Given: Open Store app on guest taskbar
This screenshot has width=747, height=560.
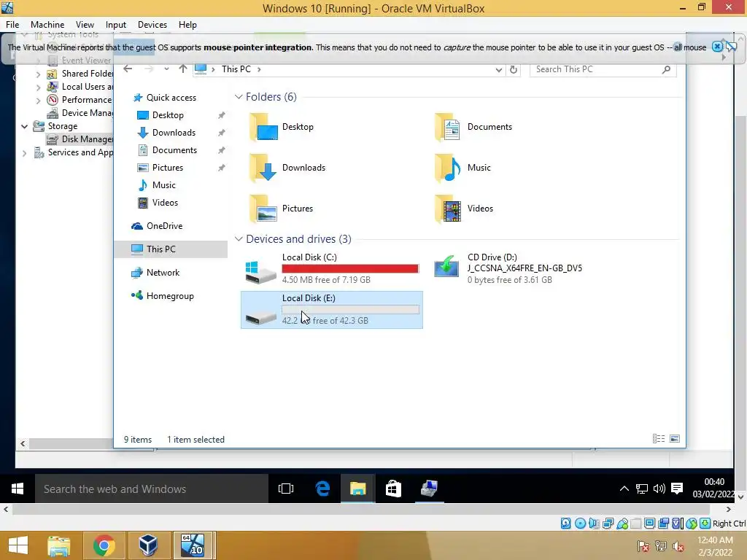Looking at the screenshot, I should (393, 488).
